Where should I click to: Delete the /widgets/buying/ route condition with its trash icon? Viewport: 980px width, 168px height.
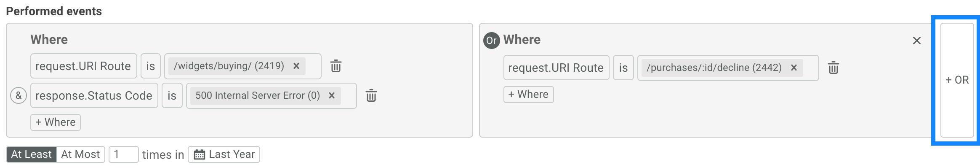coord(336,66)
